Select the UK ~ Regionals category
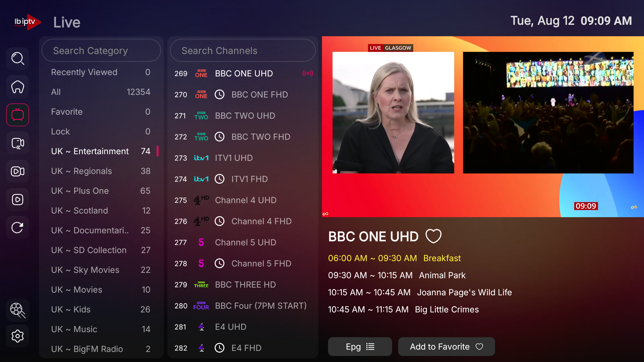Screen dimensions: 644x362 pyautogui.click(x=101, y=171)
